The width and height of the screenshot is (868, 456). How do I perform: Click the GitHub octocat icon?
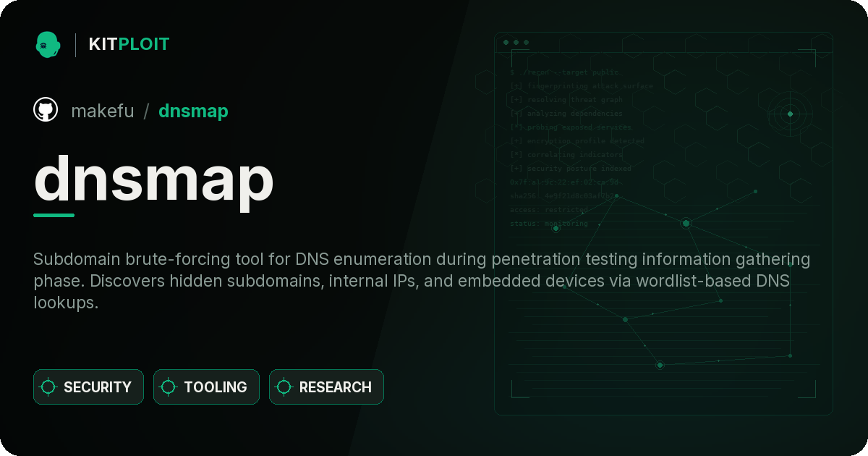click(46, 110)
